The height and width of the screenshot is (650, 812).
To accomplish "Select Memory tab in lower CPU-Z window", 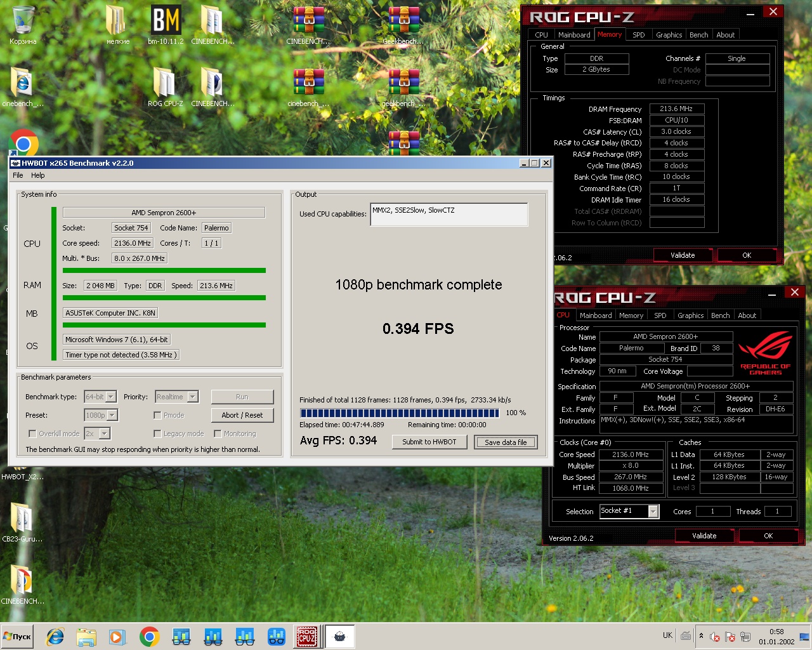I will 631,315.
